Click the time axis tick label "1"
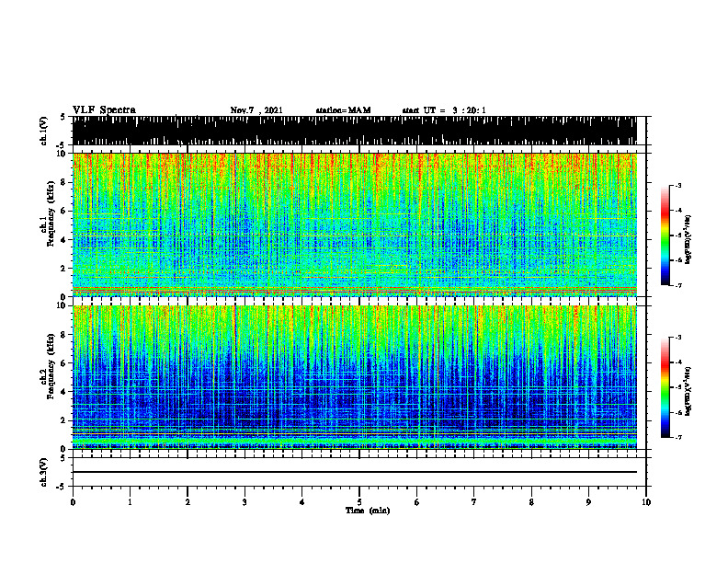Screen dimensions: 728x563 tap(130, 502)
